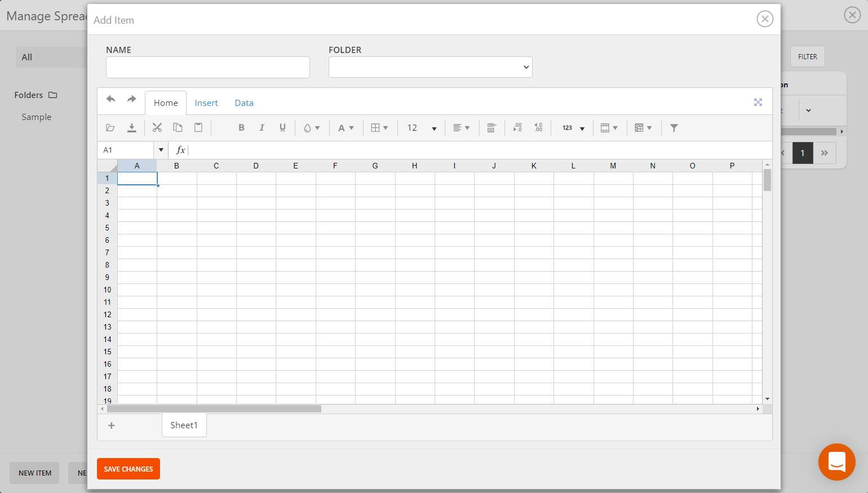
Task: Toggle bold formatting on the cell
Action: [241, 127]
